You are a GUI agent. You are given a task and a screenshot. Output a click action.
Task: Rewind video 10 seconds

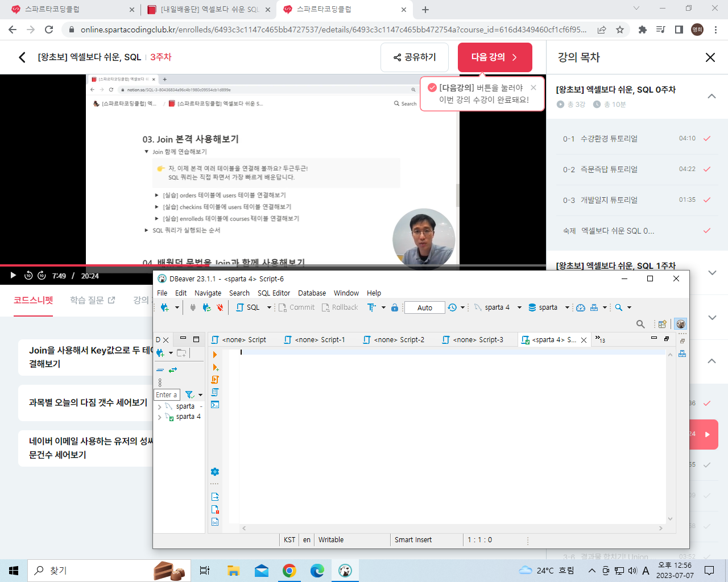28,276
